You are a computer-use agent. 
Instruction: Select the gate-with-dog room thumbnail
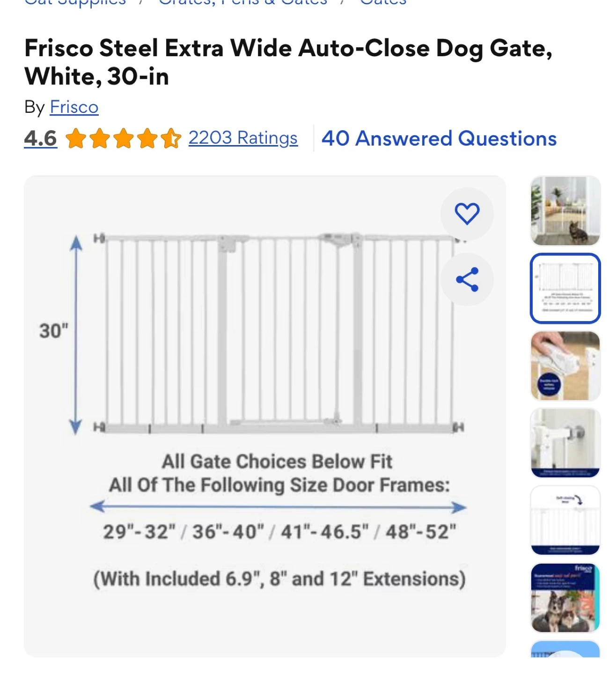565,211
